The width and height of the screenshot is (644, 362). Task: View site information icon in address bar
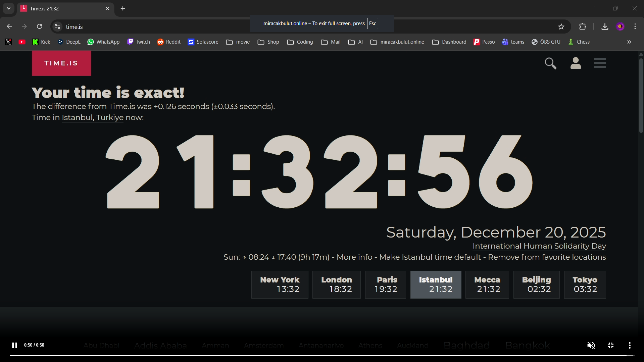57,27
